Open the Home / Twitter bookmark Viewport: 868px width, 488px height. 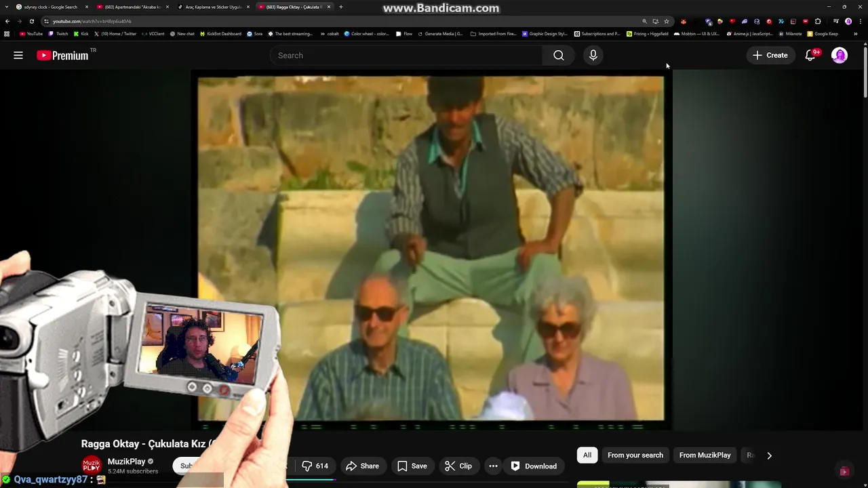pos(115,33)
